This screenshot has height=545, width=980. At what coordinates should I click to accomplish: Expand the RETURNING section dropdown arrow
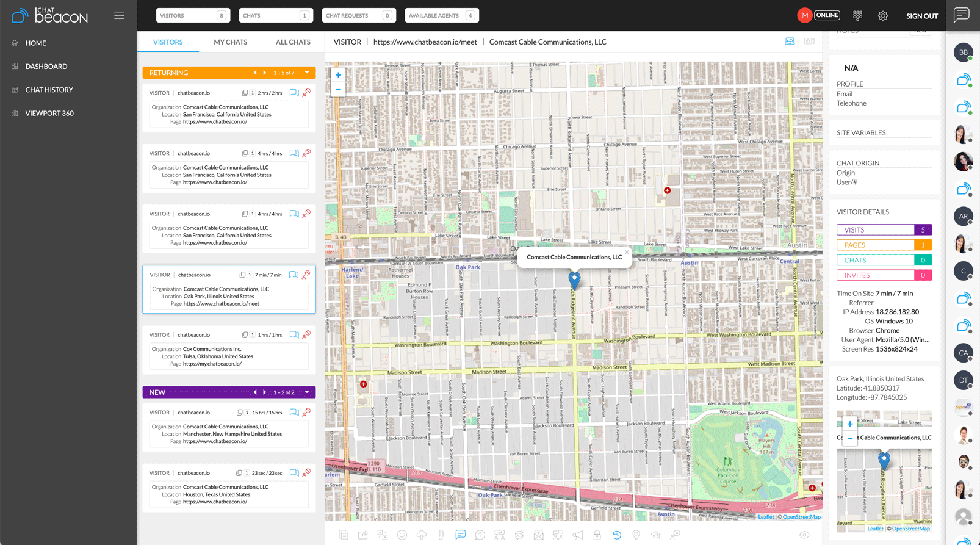307,73
